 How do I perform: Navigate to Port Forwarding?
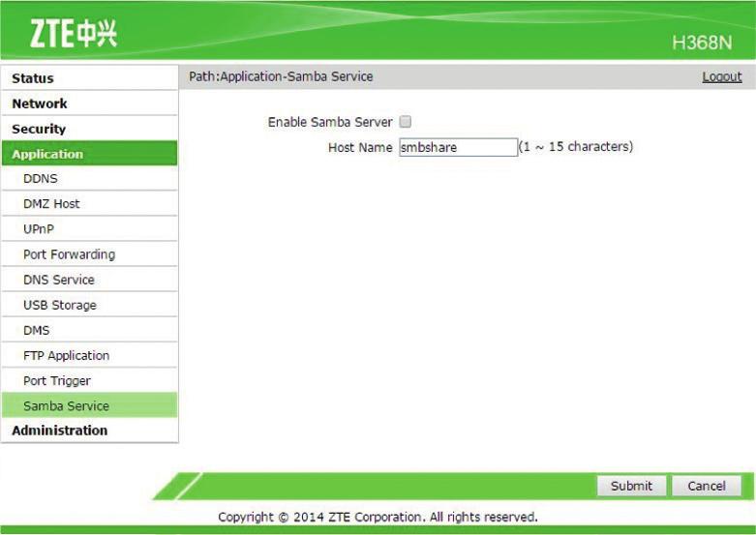[90, 254]
